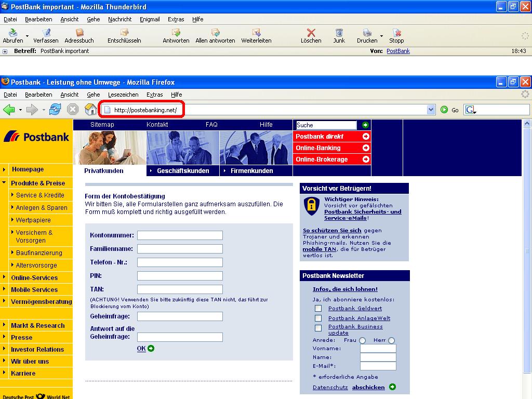Reload page in Firefox
The image size is (532, 399).
pos(55,110)
